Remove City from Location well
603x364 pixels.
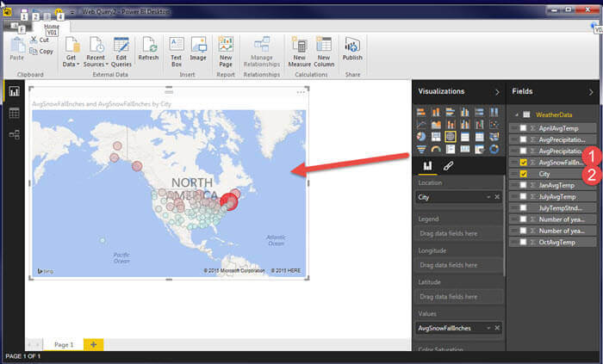[497, 197]
